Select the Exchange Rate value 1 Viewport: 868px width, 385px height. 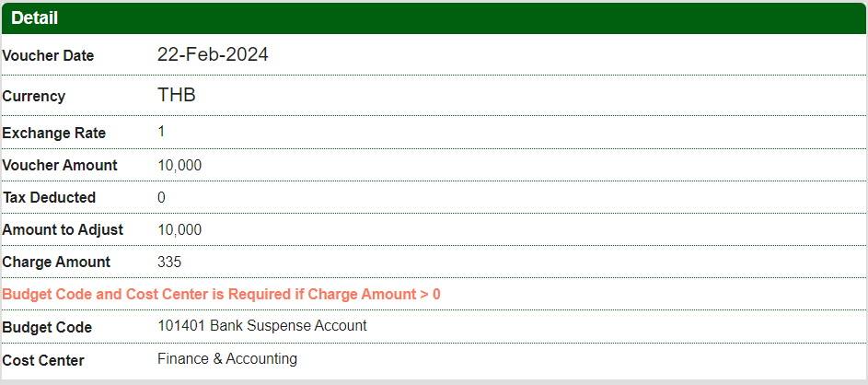(162, 133)
